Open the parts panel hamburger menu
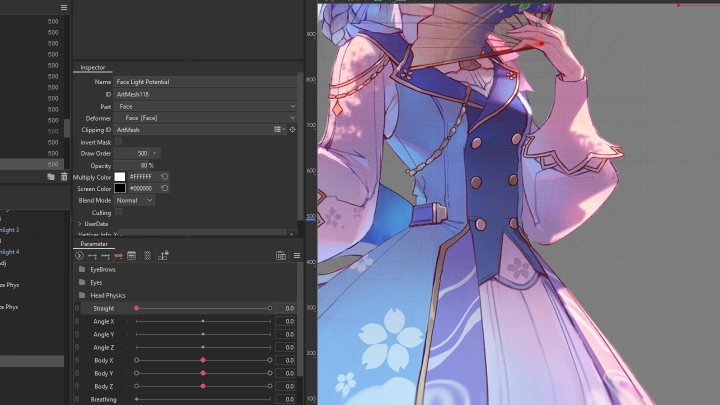The image size is (720, 405). (x=64, y=7)
